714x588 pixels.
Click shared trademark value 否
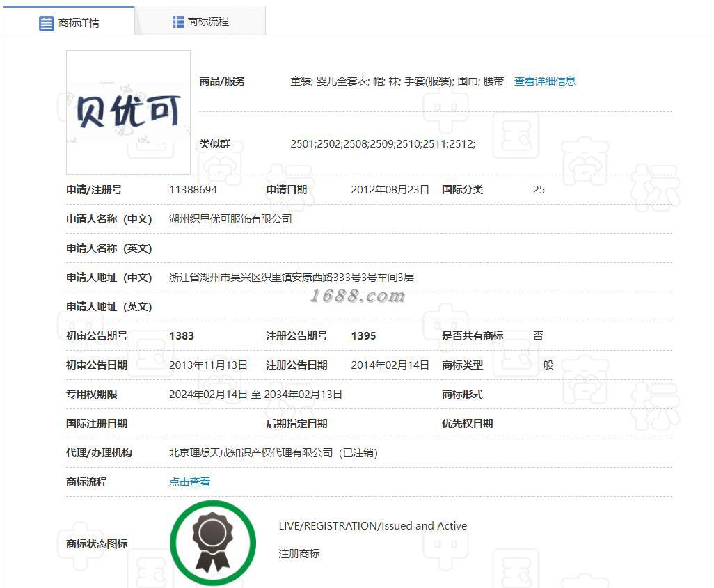(538, 335)
